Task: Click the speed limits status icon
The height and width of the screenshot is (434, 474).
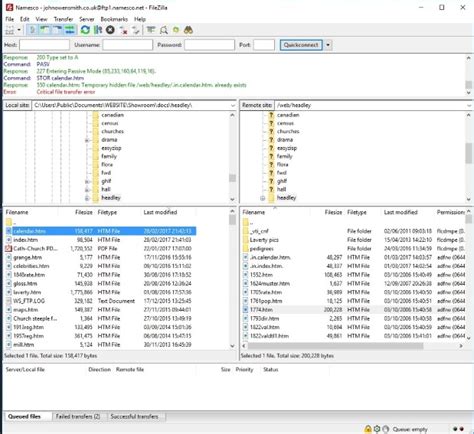Action: pos(386,429)
